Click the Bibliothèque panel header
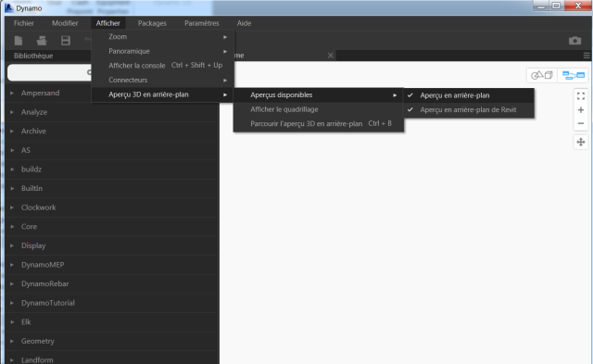 pos(33,56)
